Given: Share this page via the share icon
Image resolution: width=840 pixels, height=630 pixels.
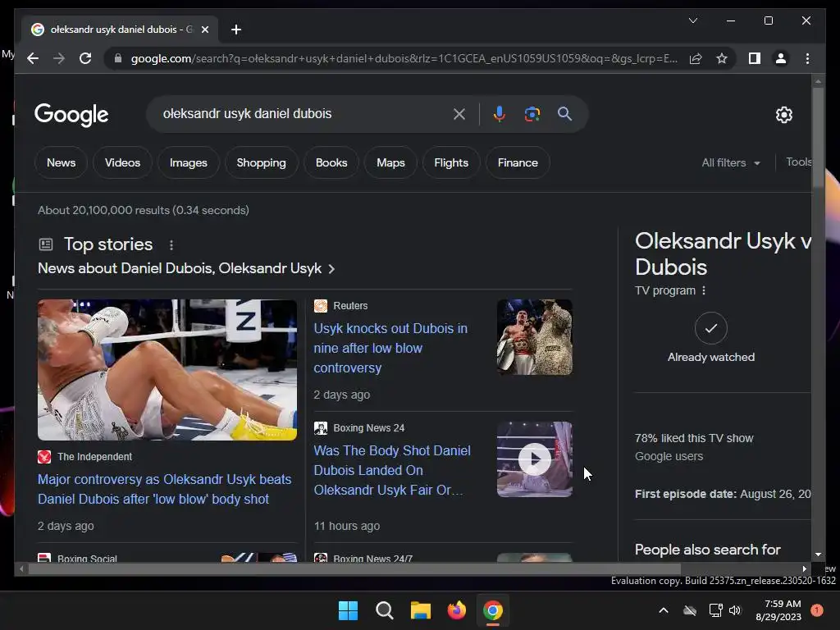Looking at the screenshot, I should coord(696,58).
